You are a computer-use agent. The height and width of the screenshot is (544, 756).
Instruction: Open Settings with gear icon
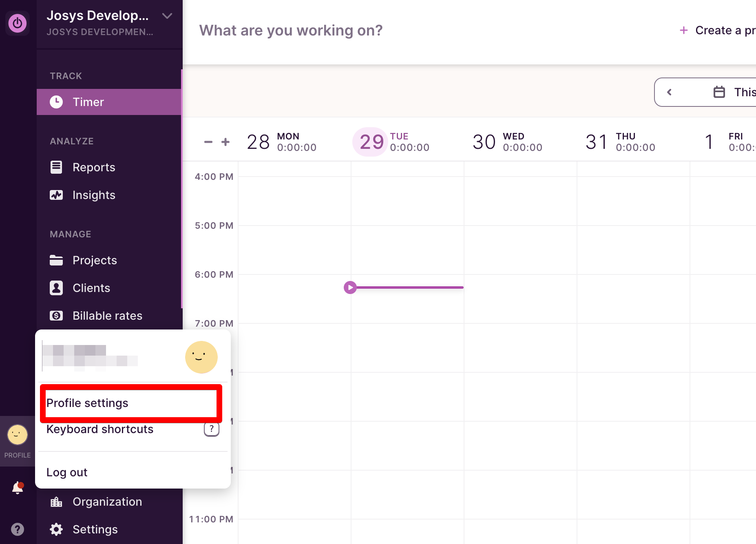95,529
